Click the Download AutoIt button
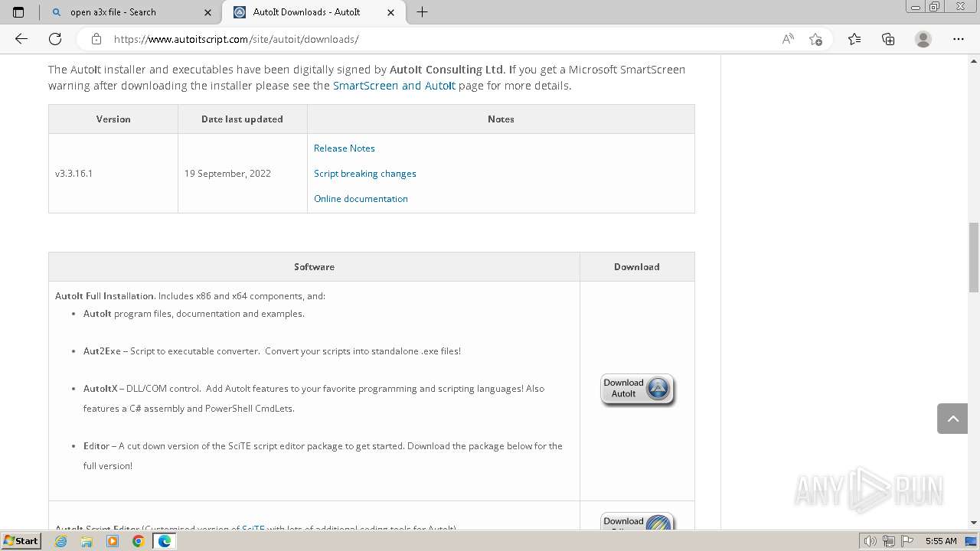Screen dimensions: 980x551 click(637, 389)
